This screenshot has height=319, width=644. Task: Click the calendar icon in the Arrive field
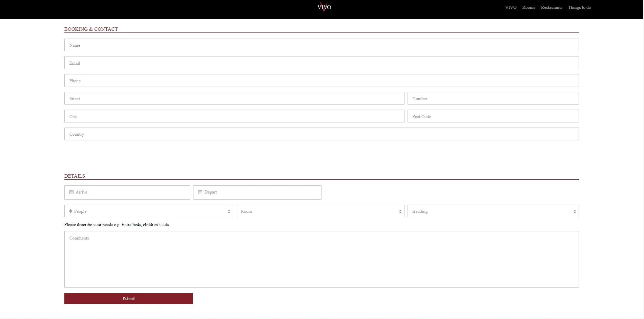71,192
